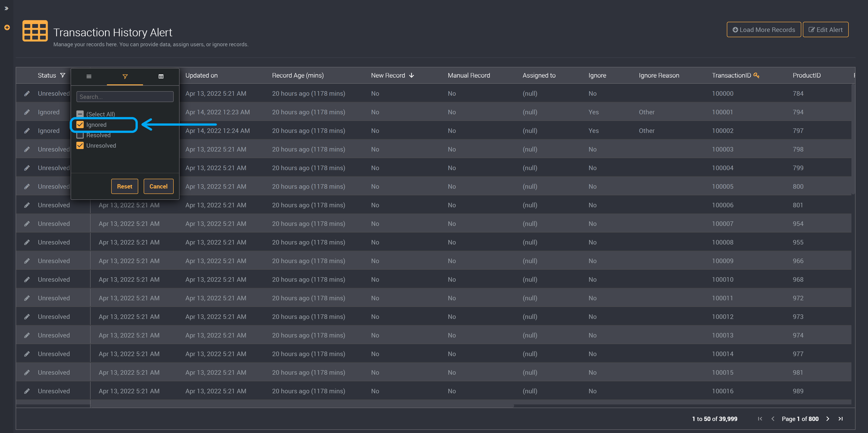Image resolution: width=868 pixels, height=433 pixels.
Task: Edit record 100014 with pencil icon
Action: (27, 354)
